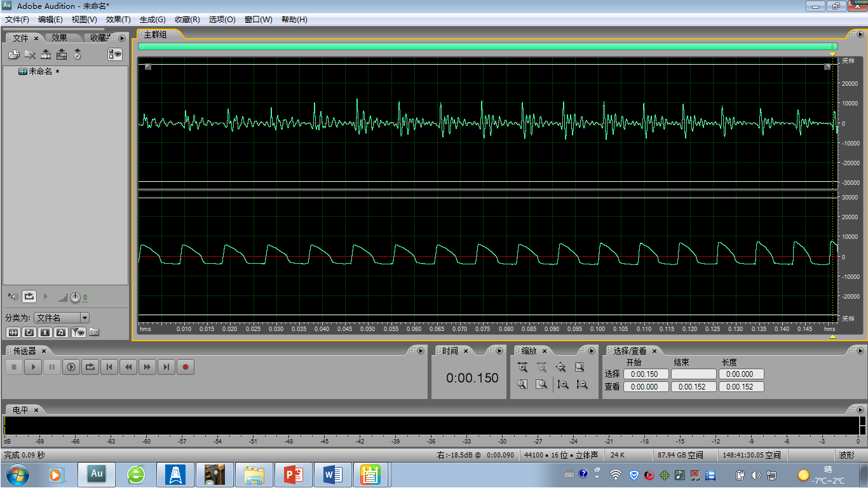Toggle show video files filter button
This screenshot has width=868, height=488.
[44, 332]
